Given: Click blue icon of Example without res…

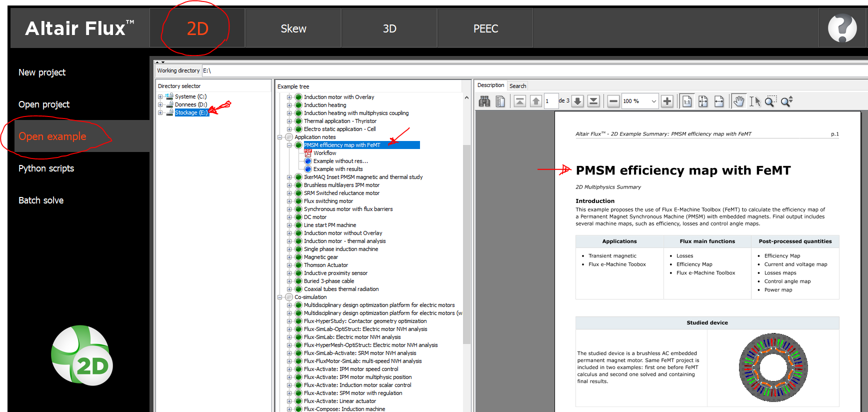Looking at the screenshot, I should click(x=308, y=161).
